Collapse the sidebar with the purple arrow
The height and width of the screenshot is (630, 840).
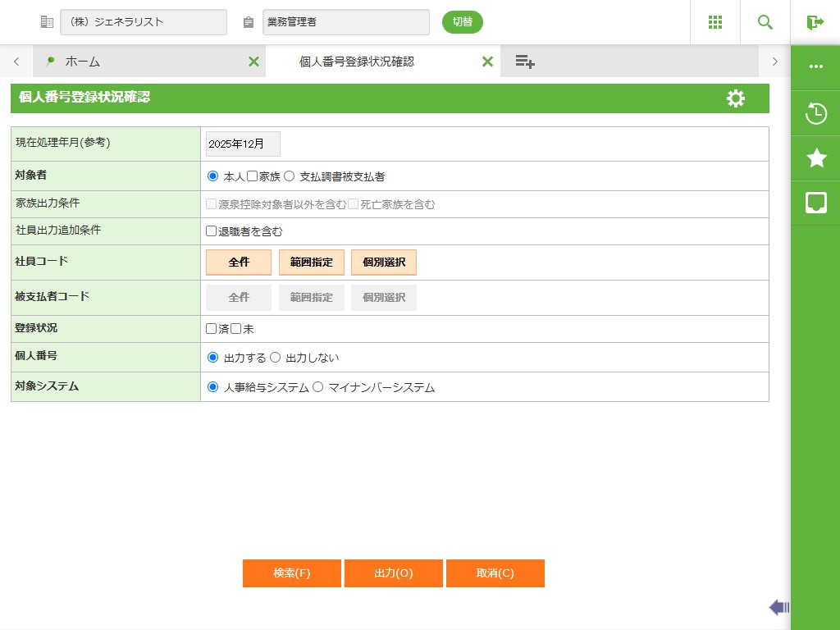point(778,607)
